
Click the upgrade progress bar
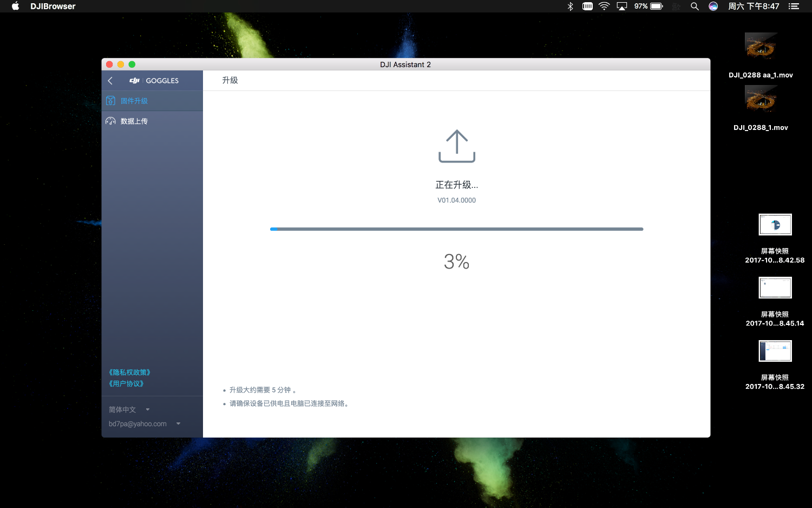[x=457, y=229]
